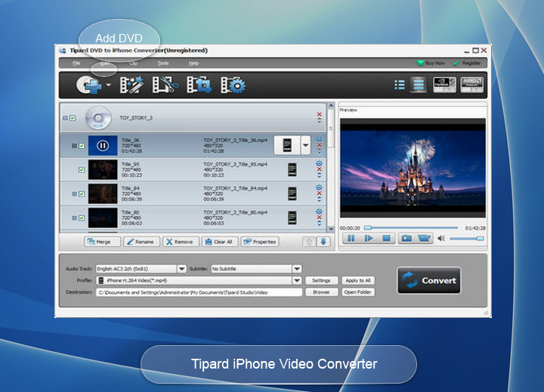The height and width of the screenshot is (392, 544).
Task: Click the Title_36 iPhone profile button
Action: coord(287,145)
